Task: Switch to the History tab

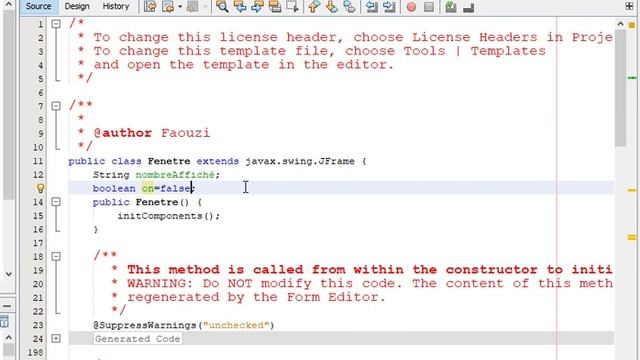Action: (116, 7)
